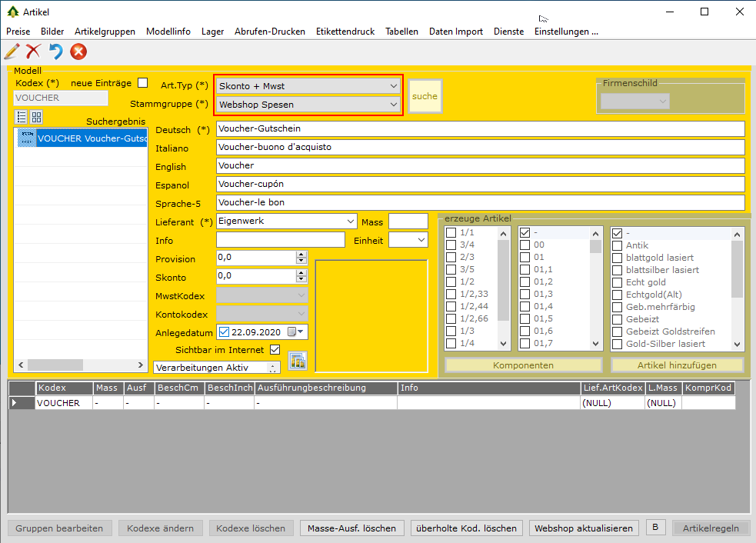756x543 pixels.
Task: Click the Artikel hinzufügen button
Action: coord(677,365)
